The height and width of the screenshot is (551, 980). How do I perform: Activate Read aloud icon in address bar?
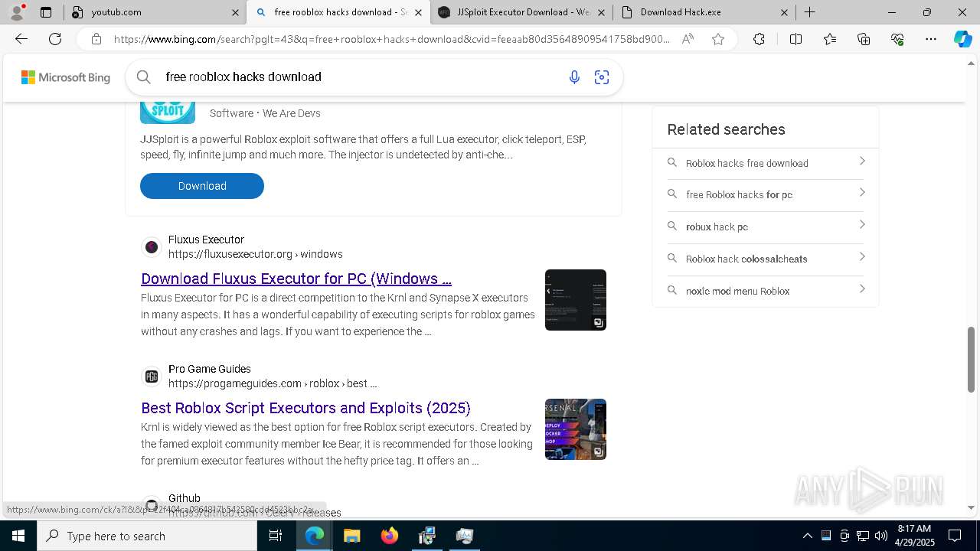pyautogui.click(x=688, y=39)
